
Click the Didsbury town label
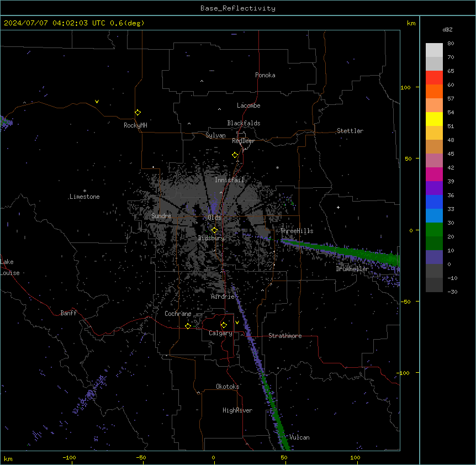[211, 238]
